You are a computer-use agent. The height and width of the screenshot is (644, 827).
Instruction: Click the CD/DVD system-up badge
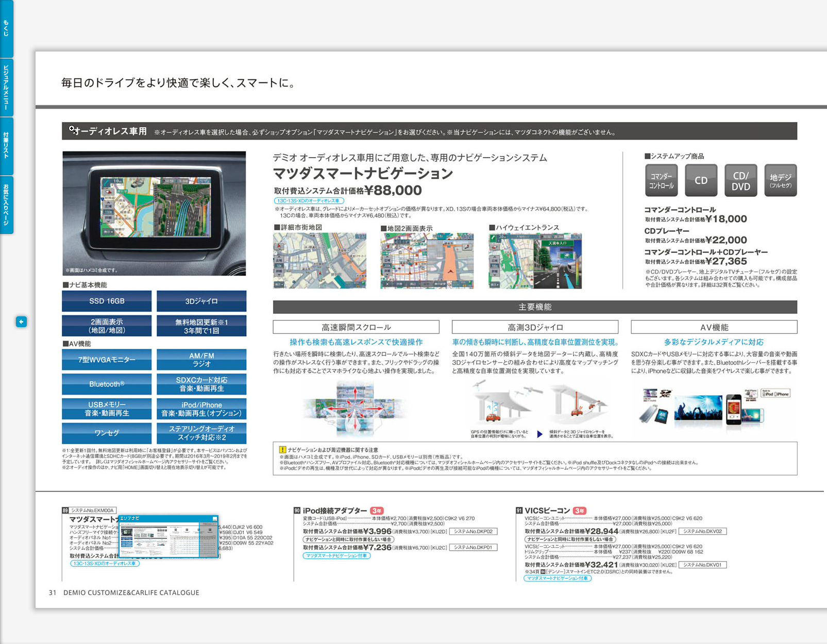click(741, 180)
